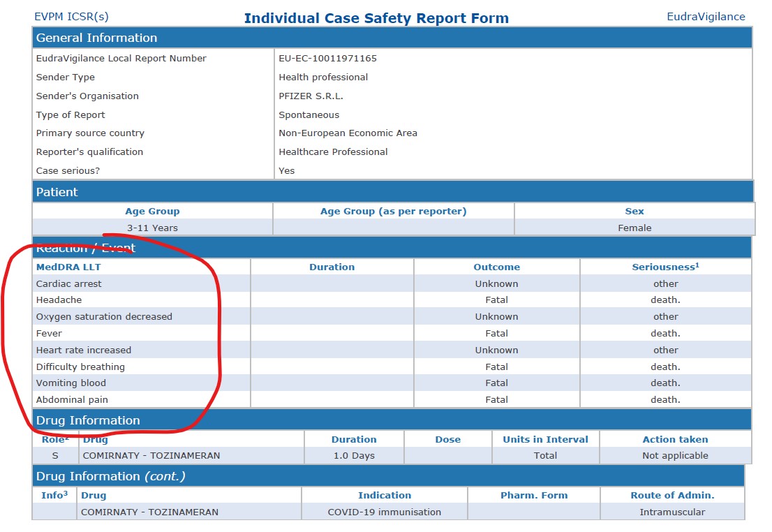The height and width of the screenshot is (532, 772).
Task: Click the EudraVigilance link at top right
Action: (x=706, y=17)
